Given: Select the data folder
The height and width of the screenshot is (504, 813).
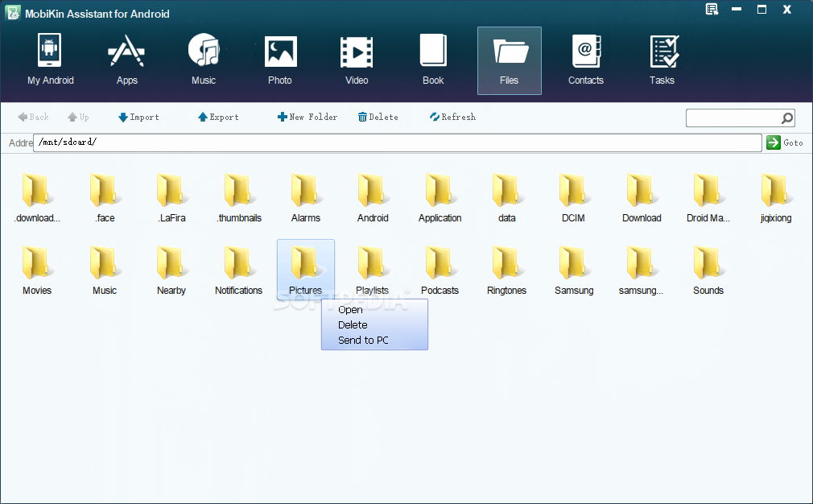Looking at the screenshot, I should tap(506, 198).
